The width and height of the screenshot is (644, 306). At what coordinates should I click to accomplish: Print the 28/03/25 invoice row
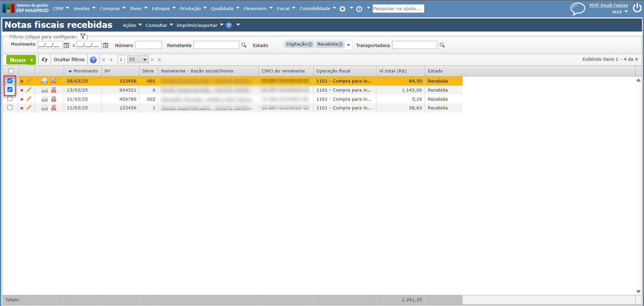(44, 81)
